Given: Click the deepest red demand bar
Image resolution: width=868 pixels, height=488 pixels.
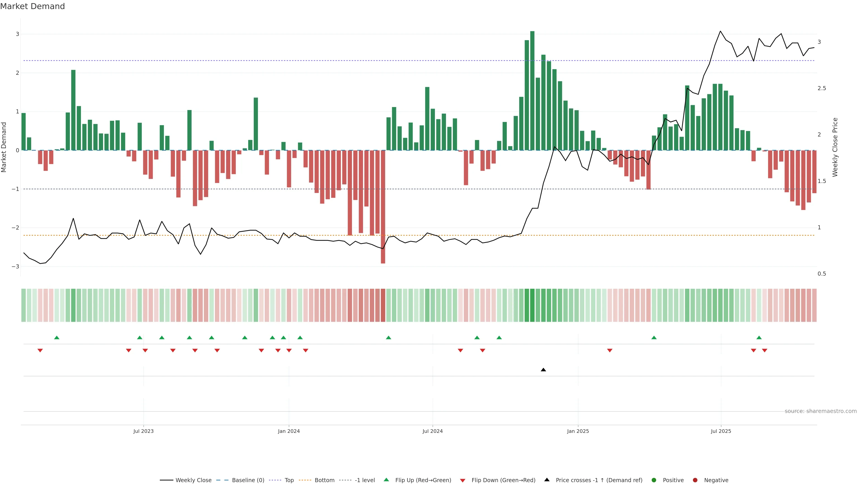Looking at the screenshot, I should click(383, 207).
